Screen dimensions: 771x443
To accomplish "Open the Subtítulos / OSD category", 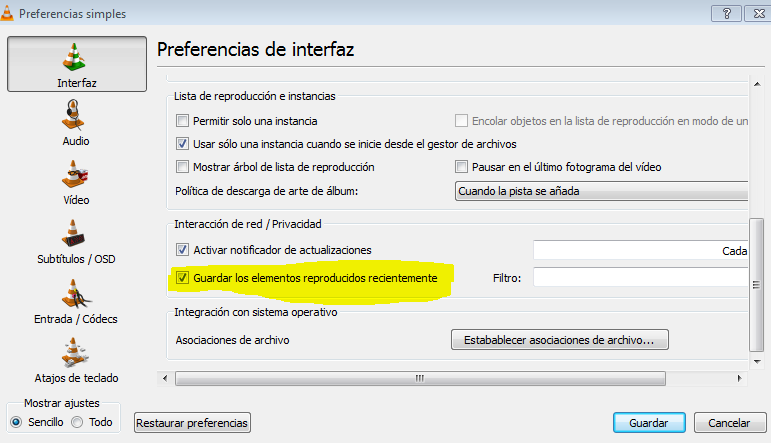I will click(x=76, y=242).
